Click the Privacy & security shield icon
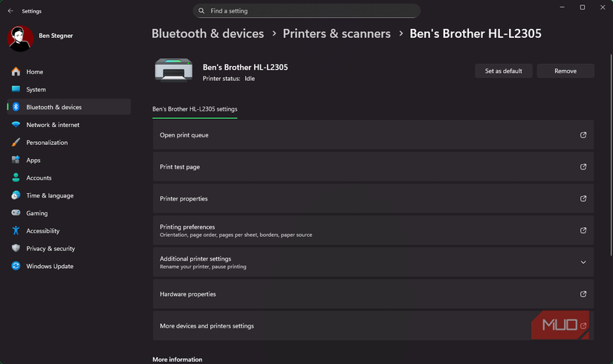The width and height of the screenshot is (613, 364). point(16,249)
